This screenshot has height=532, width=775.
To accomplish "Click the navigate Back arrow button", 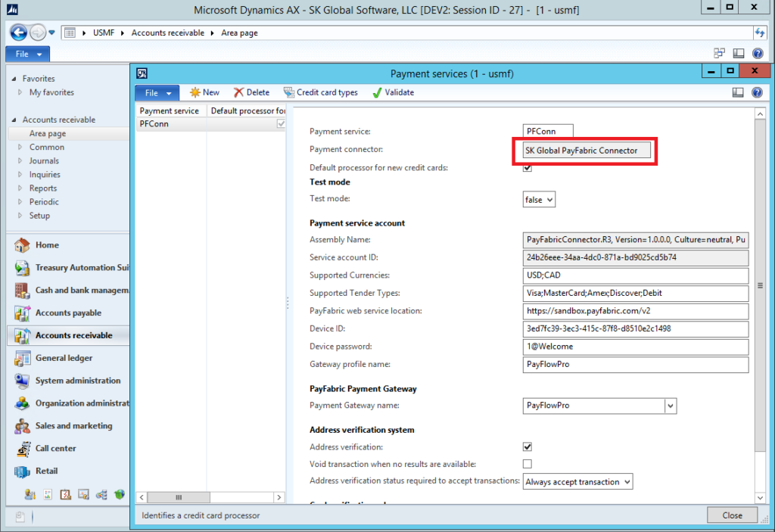I will click(x=19, y=33).
